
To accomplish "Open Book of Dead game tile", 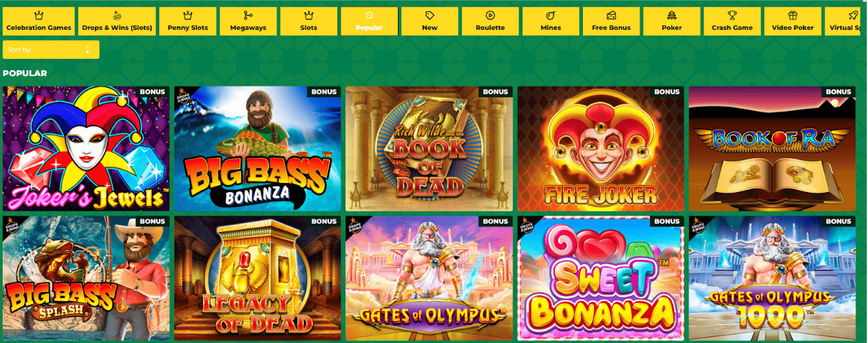I will pos(430,149).
